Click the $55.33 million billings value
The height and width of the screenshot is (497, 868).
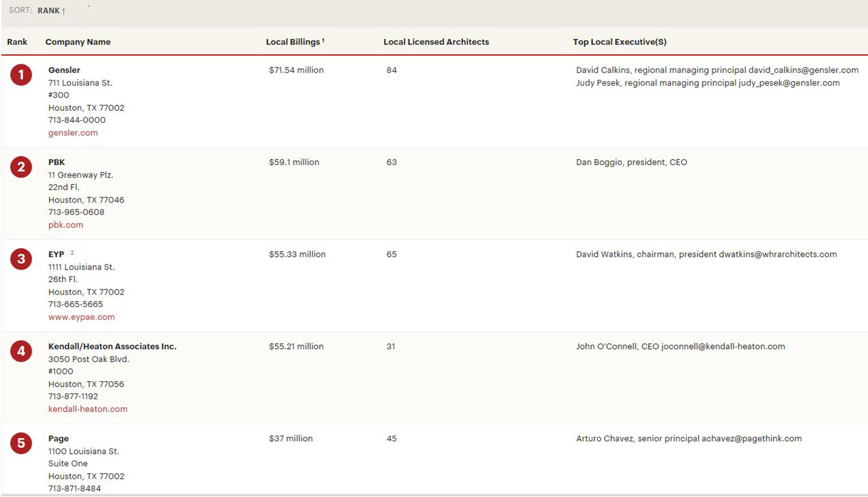tap(297, 255)
